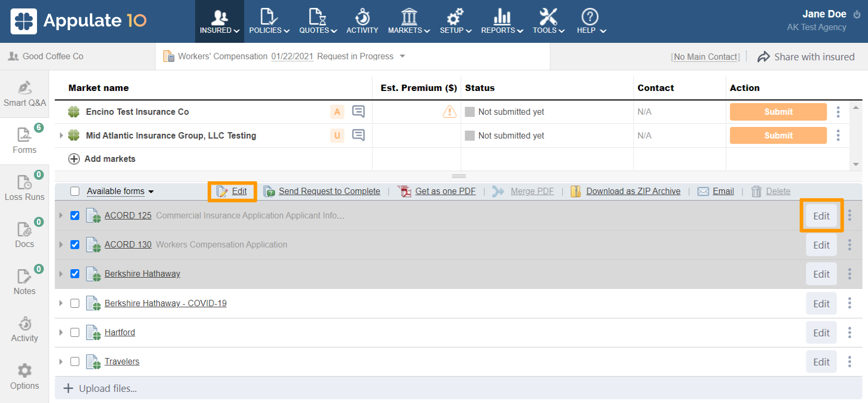The image size is (868, 403).
Task: Open the ACTIVITY top menu item
Action: pos(362,21)
